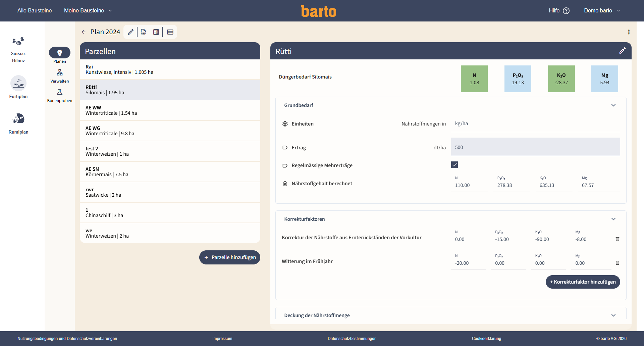Open the three-dot options menu

[629, 32]
